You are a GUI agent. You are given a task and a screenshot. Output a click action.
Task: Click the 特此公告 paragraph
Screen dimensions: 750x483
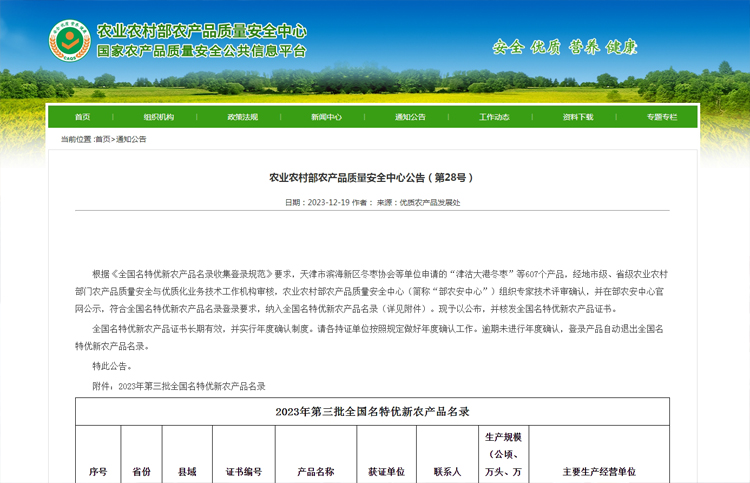pos(111,366)
